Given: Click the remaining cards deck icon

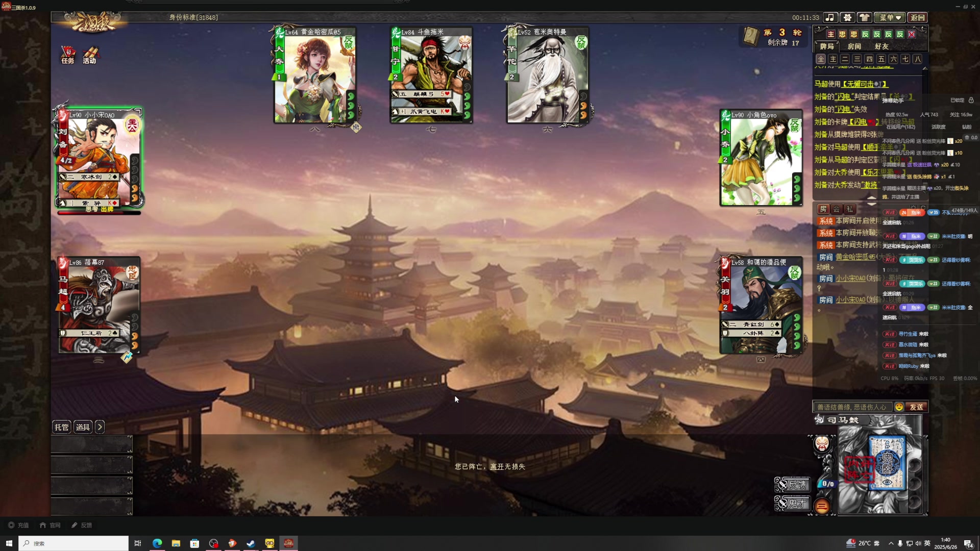Looking at the screenshot, I should 751,37.
